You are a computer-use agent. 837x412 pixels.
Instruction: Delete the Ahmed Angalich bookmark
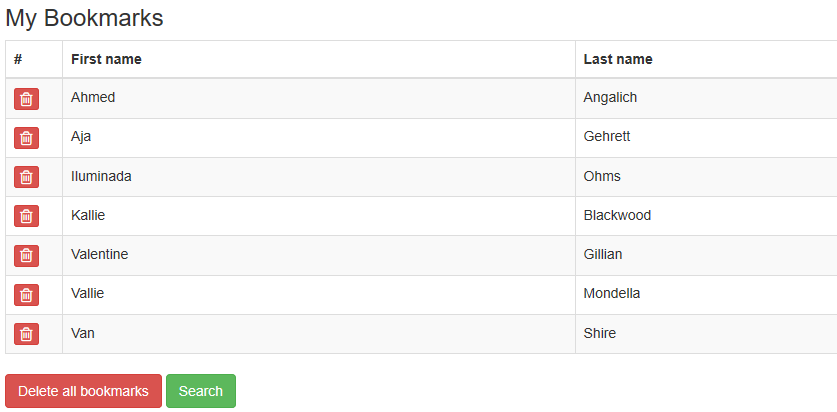pyautogui.click(x=26, y=99)
